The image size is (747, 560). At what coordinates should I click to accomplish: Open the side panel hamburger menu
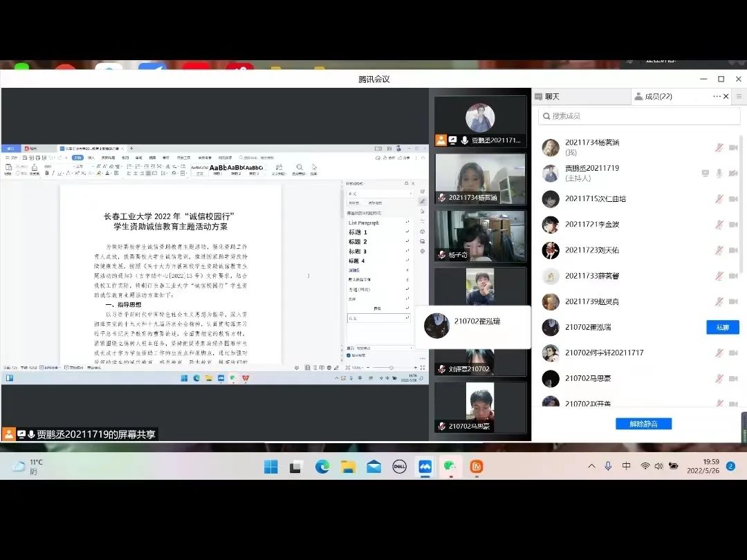(739, 97)
